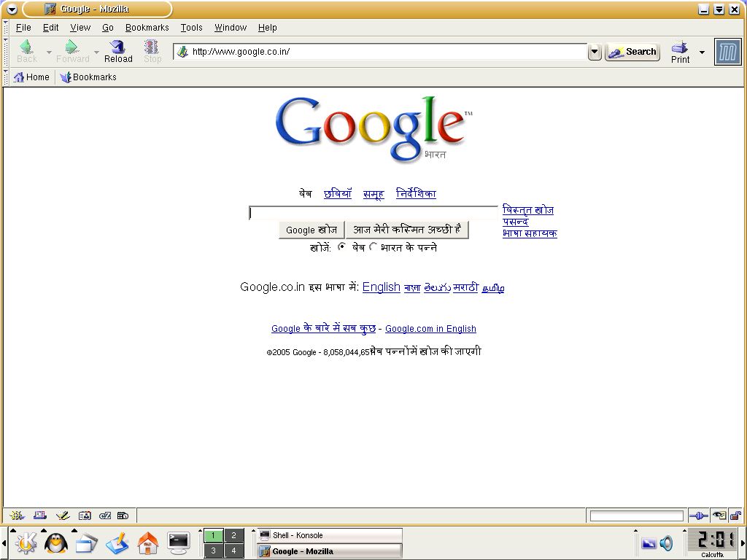Screen dimensions: 747x560
Task: Click the speaker volume tray icon
Action: [666, 542]
